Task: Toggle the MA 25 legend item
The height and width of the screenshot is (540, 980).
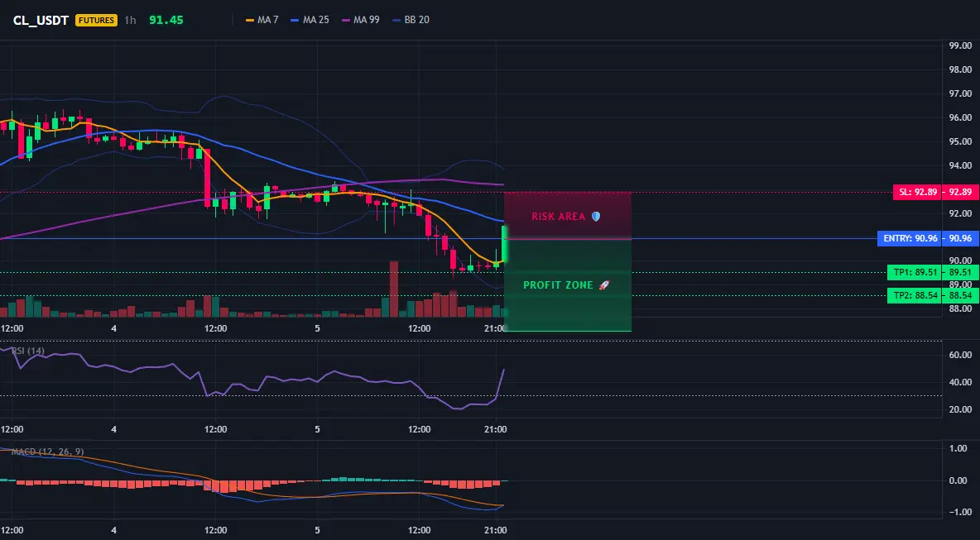Action: point(310,20)
